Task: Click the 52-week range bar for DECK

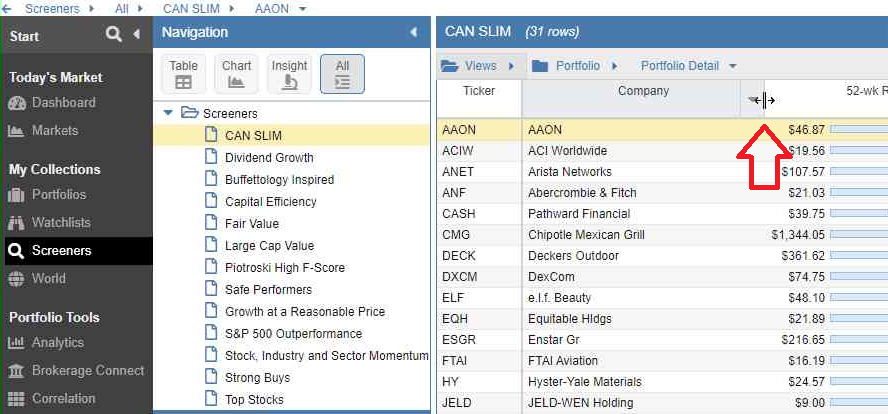Action: point(859,255)
